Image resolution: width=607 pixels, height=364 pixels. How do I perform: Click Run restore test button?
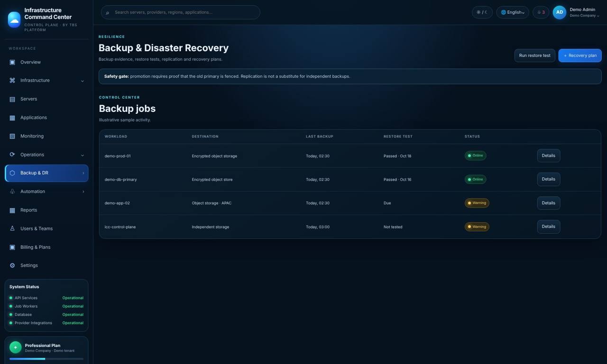pyautogui.click(x=535, y=55)
